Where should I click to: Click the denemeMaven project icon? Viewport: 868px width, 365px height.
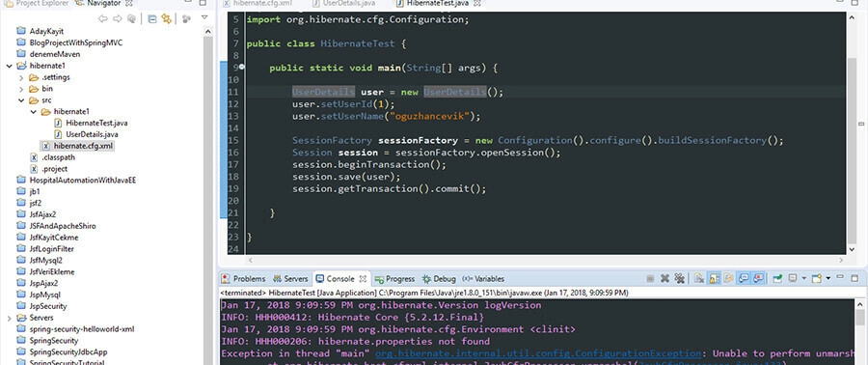(21, 54)
